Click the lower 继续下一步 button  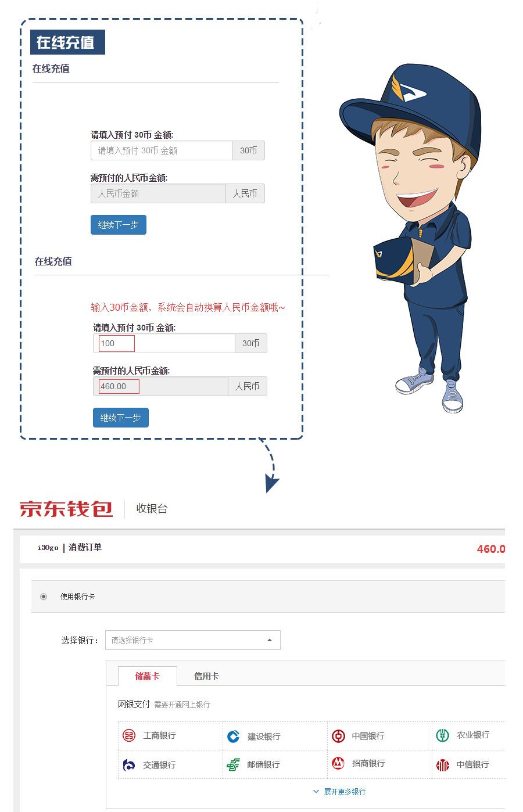click(x=121, y=418)
